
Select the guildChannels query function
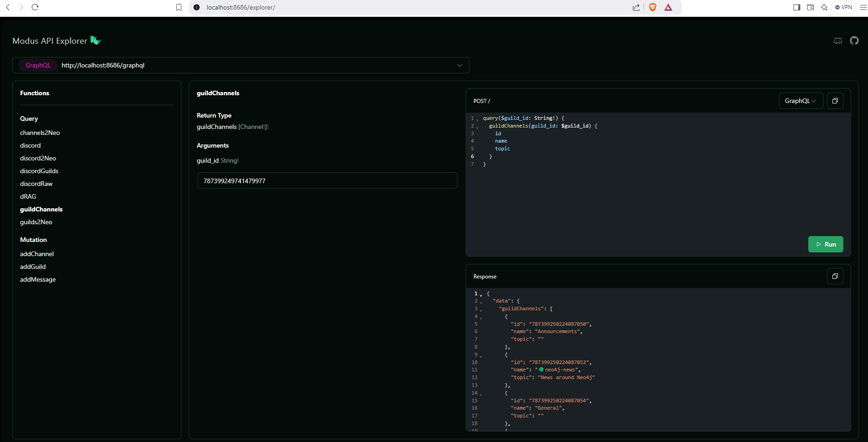pyautogui.click(x=42, y=209)
